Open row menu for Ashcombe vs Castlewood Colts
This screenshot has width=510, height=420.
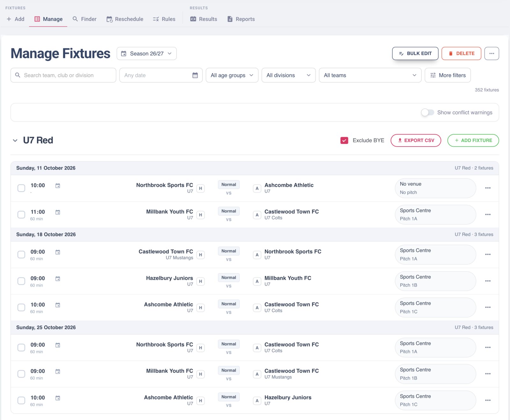pos(488,308)
